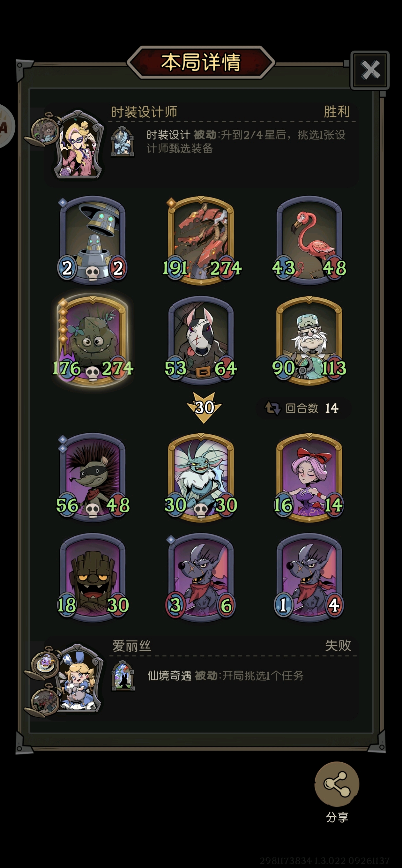Tap the red mech dragon card 191/274
This screenshot has width=402, height=868.
pos(201,240)
